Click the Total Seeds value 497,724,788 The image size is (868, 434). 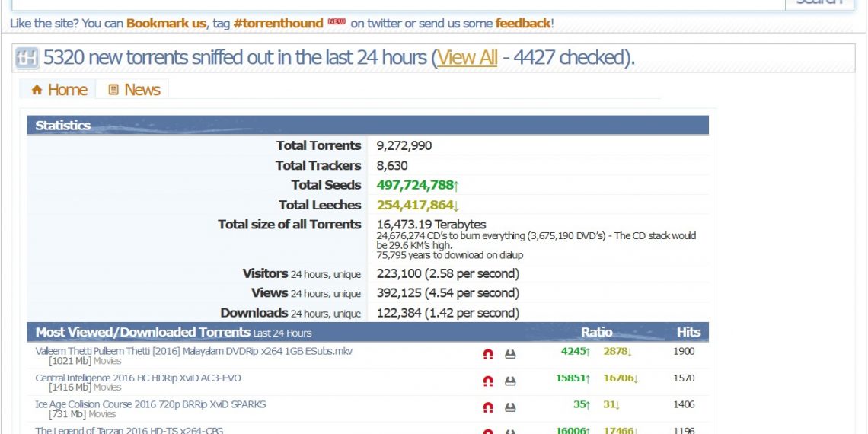[x=418, y=185]
